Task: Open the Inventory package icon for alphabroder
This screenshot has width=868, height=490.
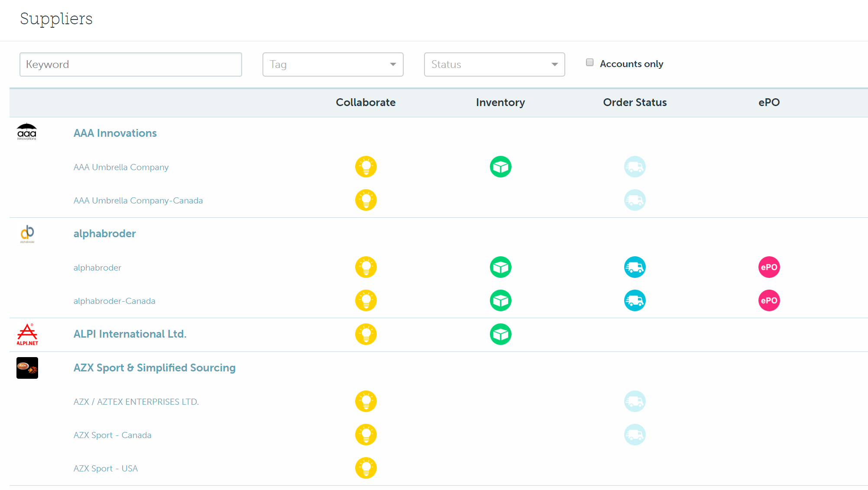Action: [x=500, y=267]
